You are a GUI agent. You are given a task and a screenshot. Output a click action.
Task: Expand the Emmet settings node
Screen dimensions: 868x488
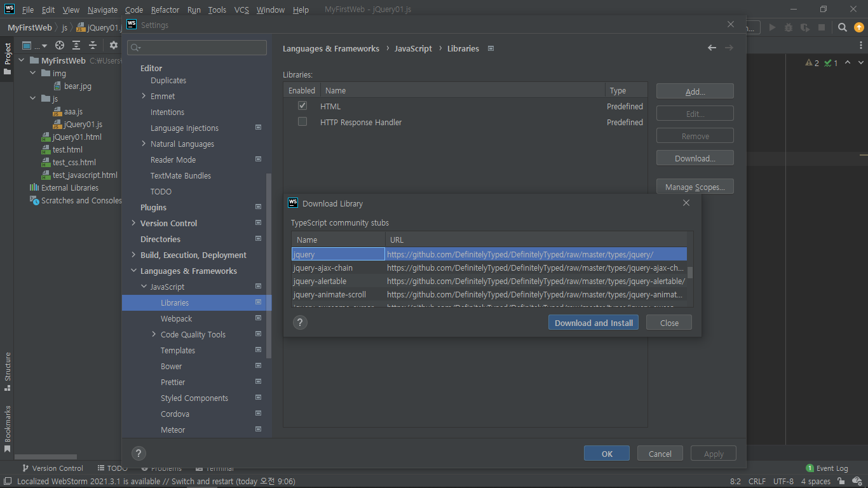point(144,96)
